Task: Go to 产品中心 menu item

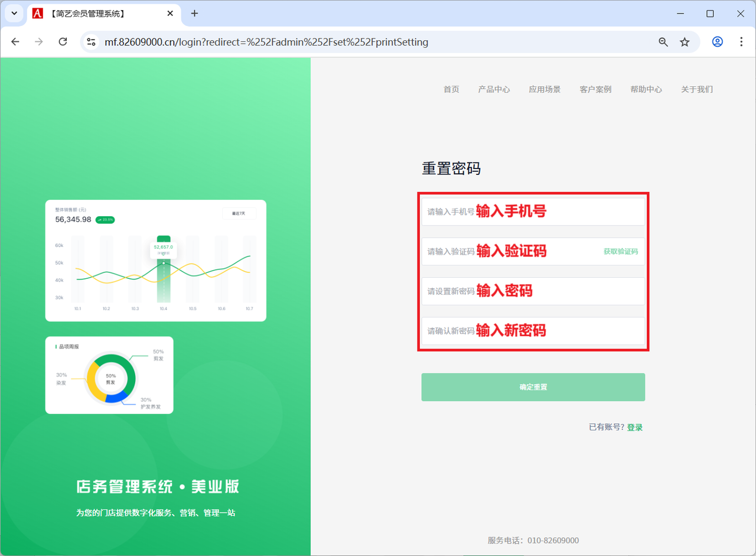Action: [494, 89]
